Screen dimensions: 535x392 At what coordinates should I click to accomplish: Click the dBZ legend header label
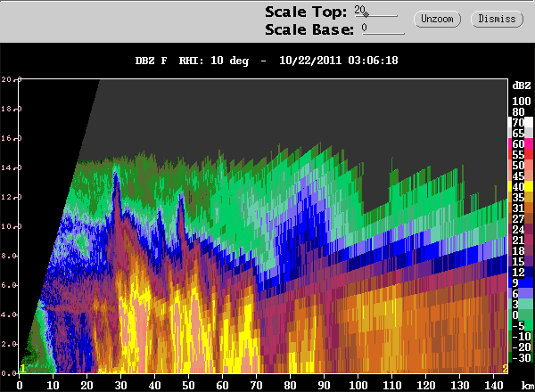click(522, 86)
